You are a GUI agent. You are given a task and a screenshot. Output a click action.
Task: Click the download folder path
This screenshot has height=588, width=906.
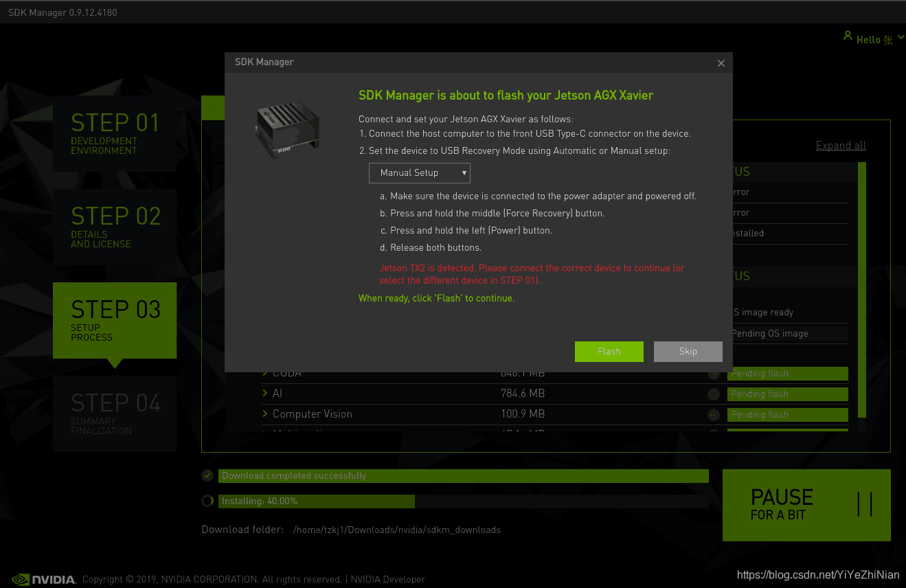point(397,530)
